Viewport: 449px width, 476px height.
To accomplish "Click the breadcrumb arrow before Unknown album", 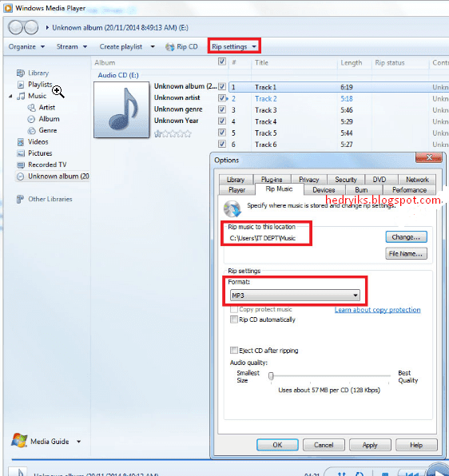I will click(x=47, y=28).
